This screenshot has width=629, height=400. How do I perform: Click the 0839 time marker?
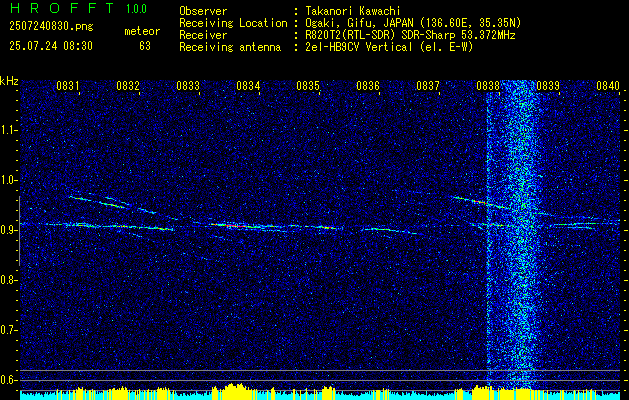[x=548, y=85]
